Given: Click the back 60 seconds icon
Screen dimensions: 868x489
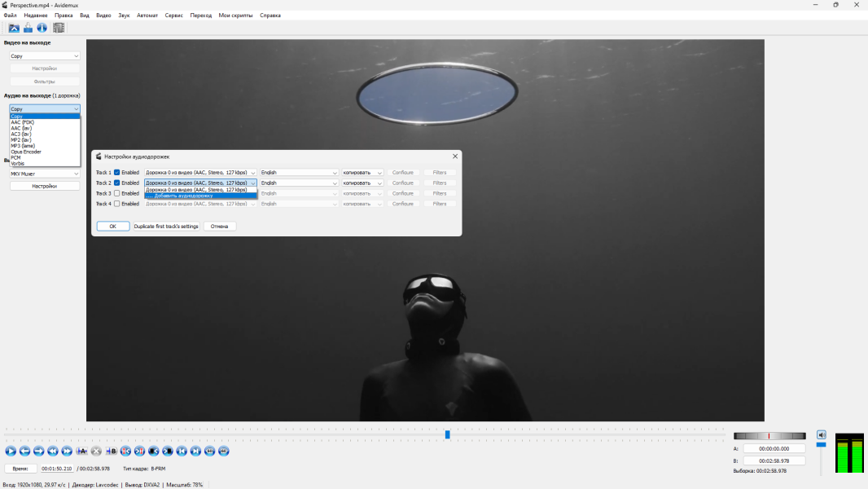Looking at the screenshot, I should (210, 452).
